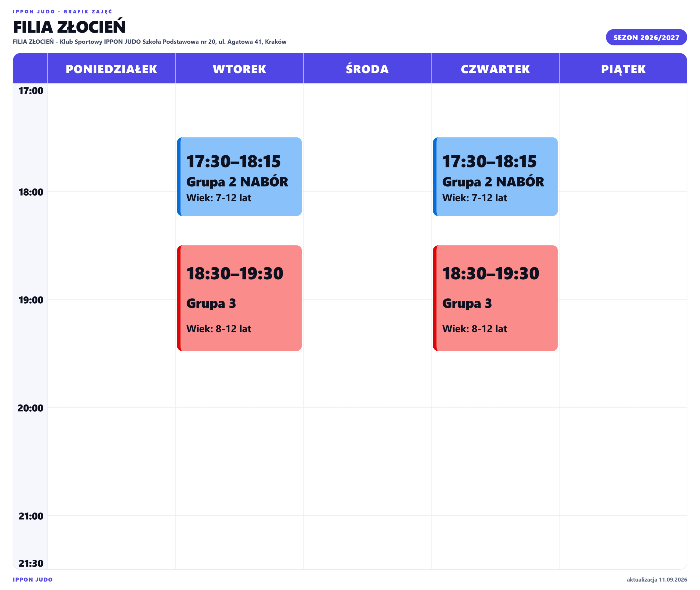Screen dimensions: 700x590
Task: Open Tuesday Grupa 2 NABÓR 17:30 class
Action: (x=239, y=177)
